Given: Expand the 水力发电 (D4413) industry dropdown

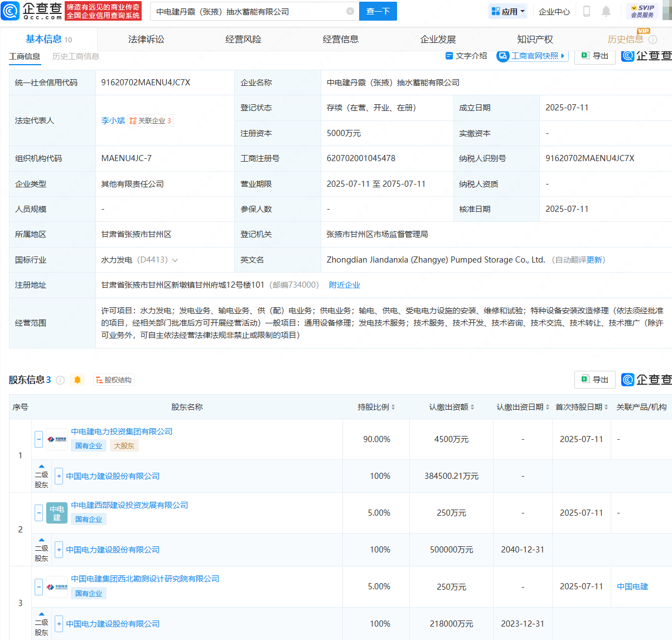Looking at the screenshot, I should [175, 260].
